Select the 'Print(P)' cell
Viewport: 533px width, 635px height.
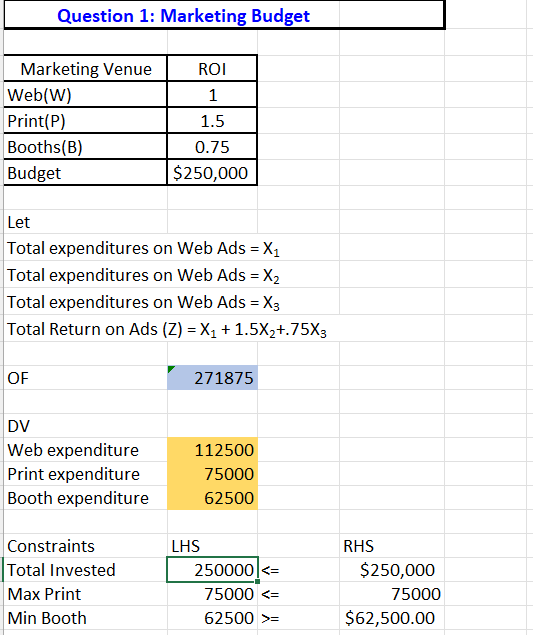coord(85,121)
